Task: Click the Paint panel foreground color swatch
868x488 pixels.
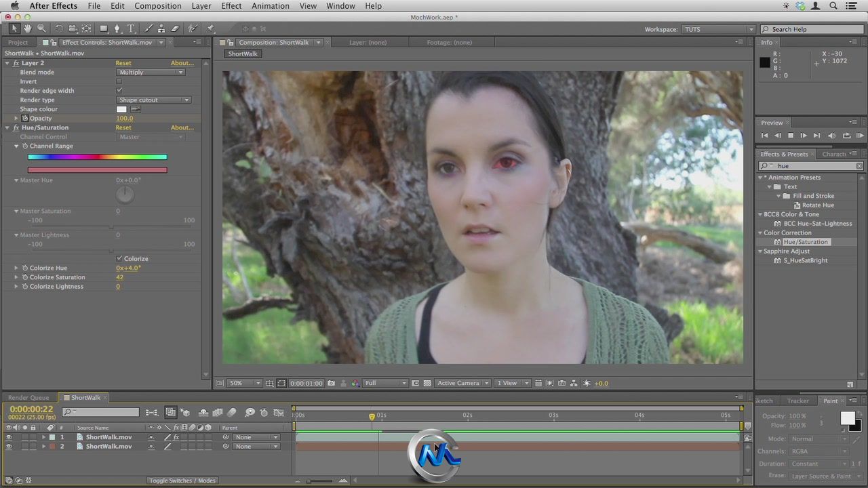Action: (x=847, y=418)
